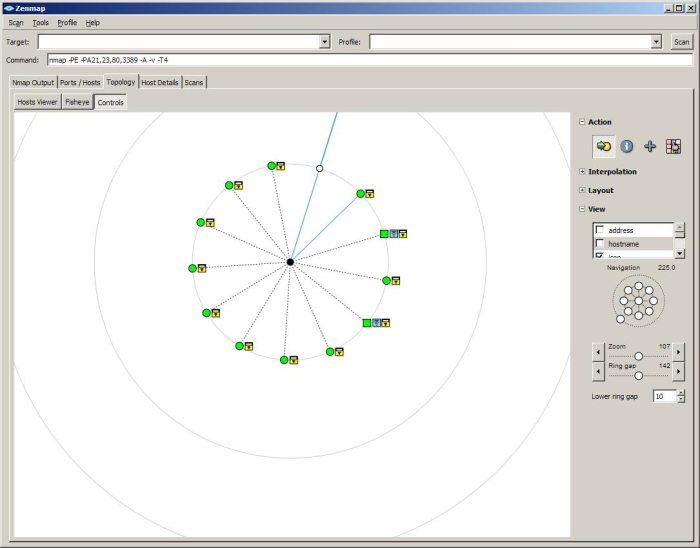Click center circle of Navigation widget
Image resolution: width=700 pixels, height=548 pixels.
(639, 301)
